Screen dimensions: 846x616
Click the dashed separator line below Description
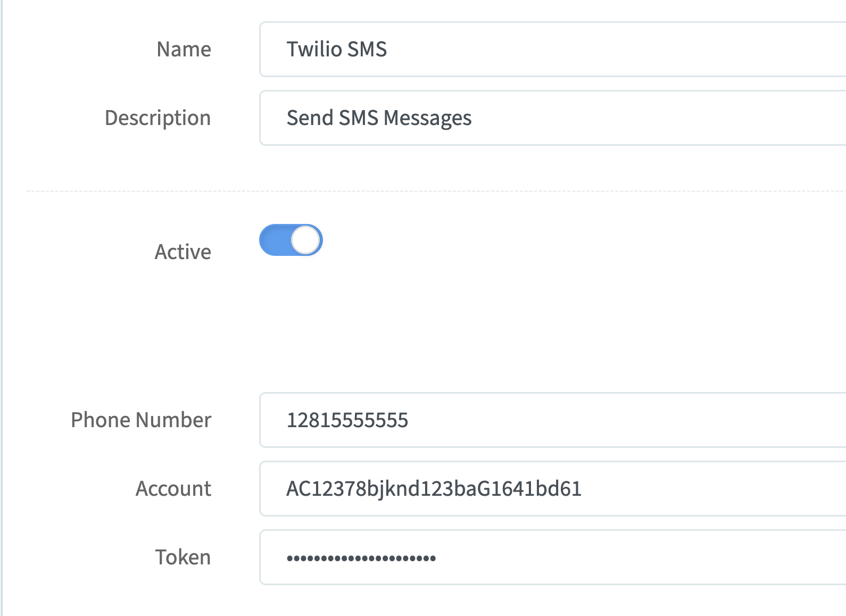(436, 191)
